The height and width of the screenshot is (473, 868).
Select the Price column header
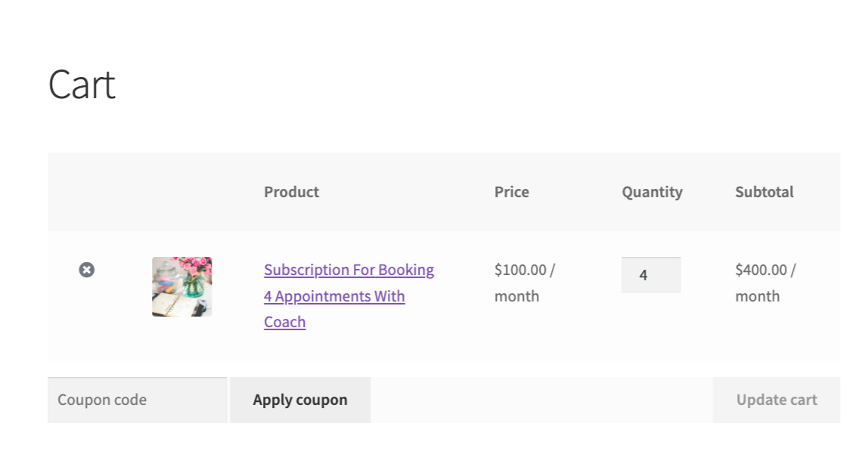coord(512,192)
